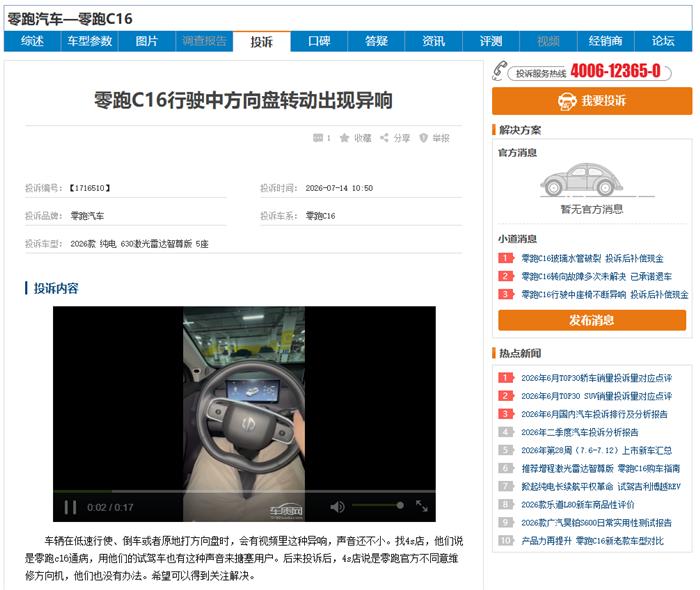Click the hotline number 4006-12365-0
Image resolution: width=700 pixels, height=590 pixels.
pyautogui.click(x=615, y=71)
